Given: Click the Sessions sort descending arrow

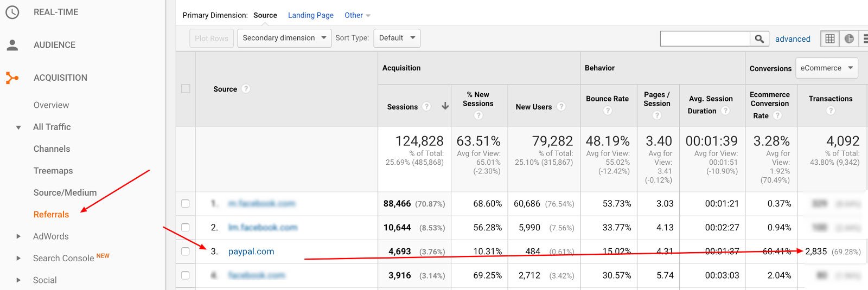Looking at the screenshot, I should tap(445, 106).
